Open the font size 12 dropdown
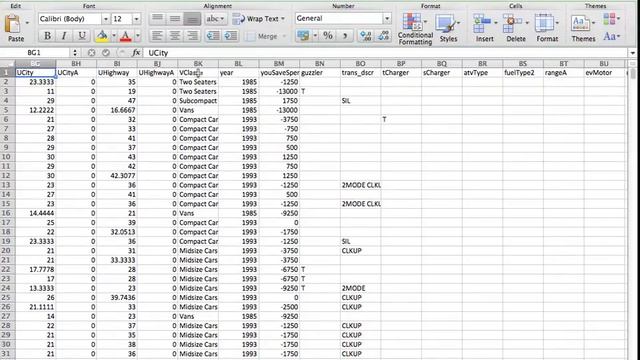This screenshot has height=360, width=640. [x=136, y=19]
